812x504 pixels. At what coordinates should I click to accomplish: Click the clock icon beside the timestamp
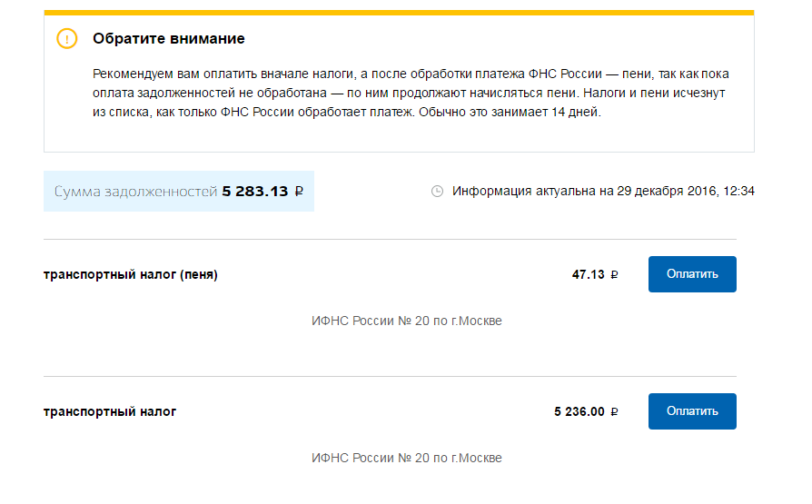tap(437, 192)
